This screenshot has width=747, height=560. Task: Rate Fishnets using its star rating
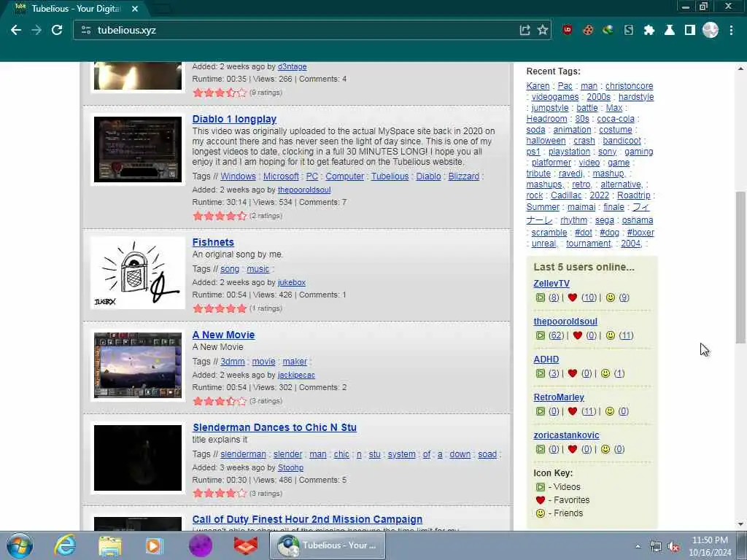click(x=220, y=308)
